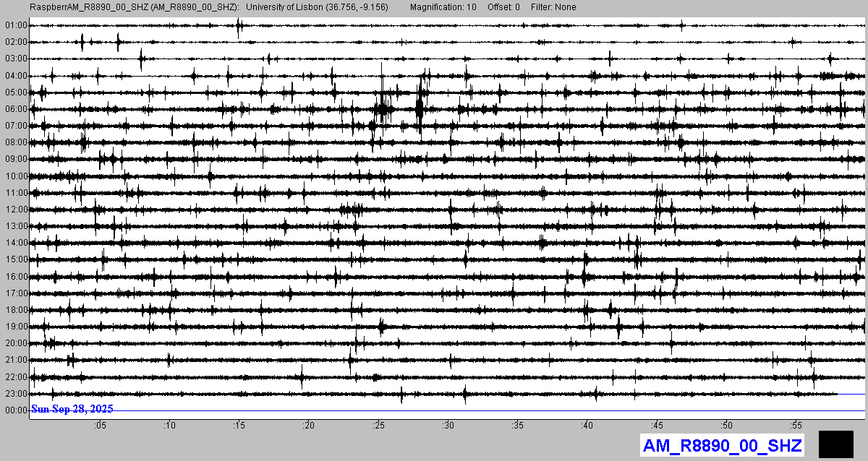Select the 06:00 hour row label
This screenshot has width=868, height=461.
pos(16,109)
